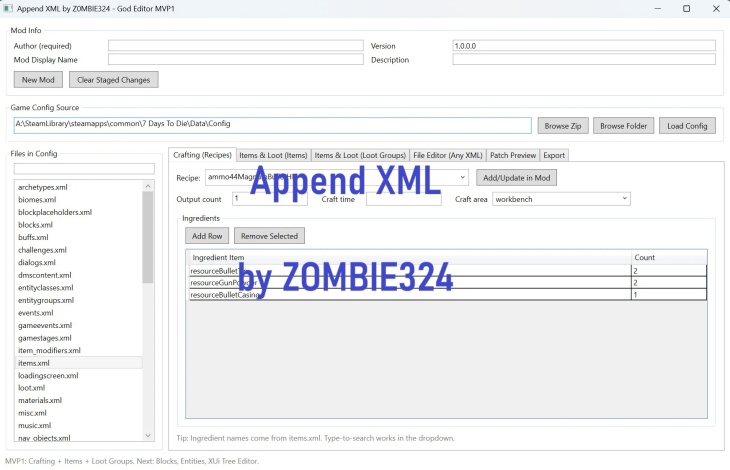Select dmscontent.xml in the file list

tap(78, 275)
